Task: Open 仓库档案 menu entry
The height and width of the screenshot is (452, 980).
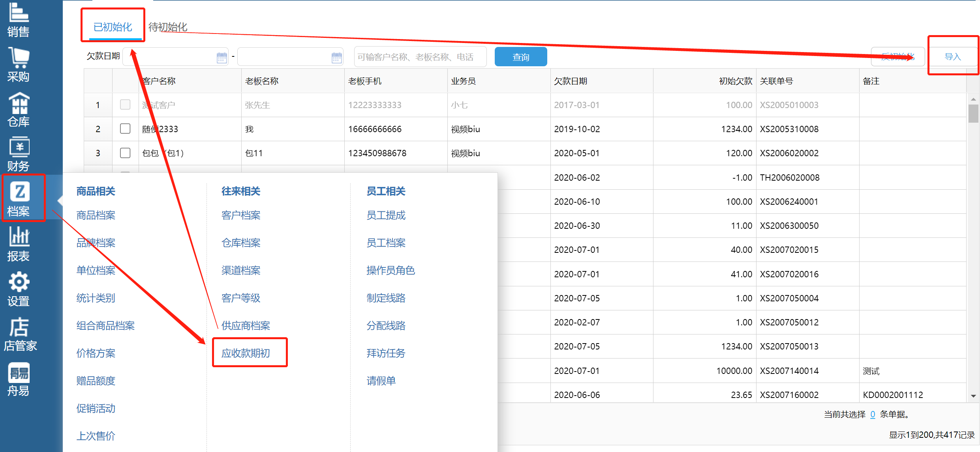Action: coord(241,243)
